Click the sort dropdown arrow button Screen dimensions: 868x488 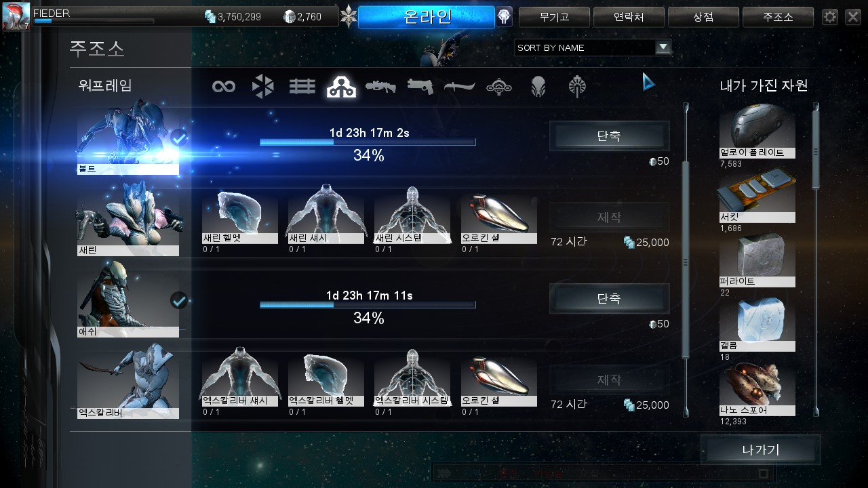pyautogui.click(x=663, y=47)
